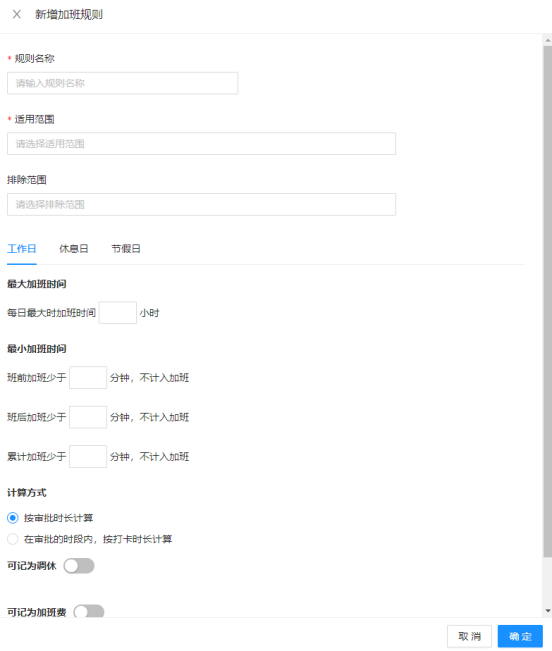Switch to the 休息日 tab
Image resolution: width=552 pixels, height=651 pixels.
click(73, 249)
